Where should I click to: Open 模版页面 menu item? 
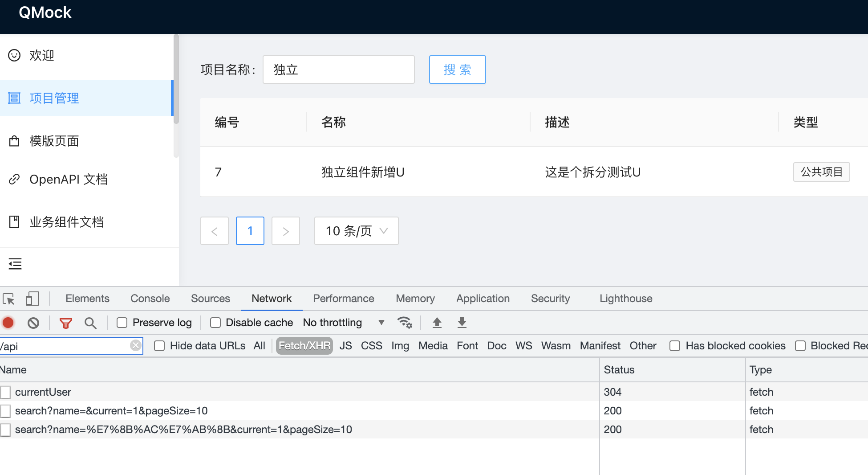(86, 141)
